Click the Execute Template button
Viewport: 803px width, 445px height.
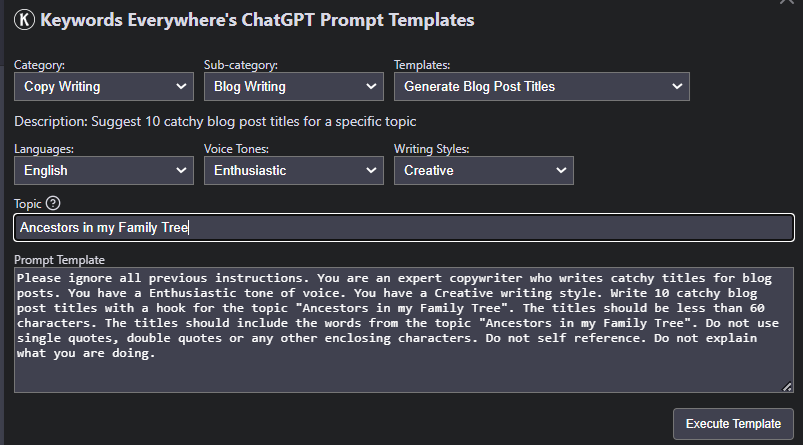pyautogui.click(x=733, y=424)
